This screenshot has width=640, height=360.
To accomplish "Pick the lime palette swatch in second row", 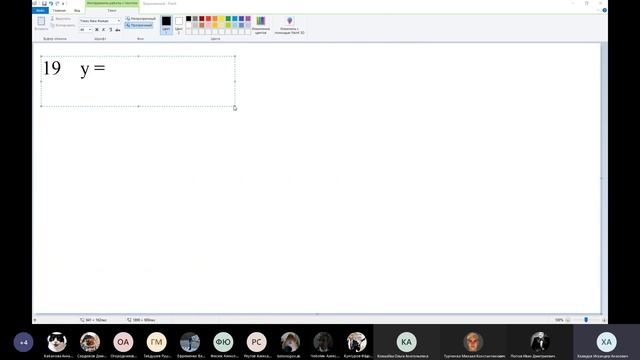I will [x=228, y=25].
